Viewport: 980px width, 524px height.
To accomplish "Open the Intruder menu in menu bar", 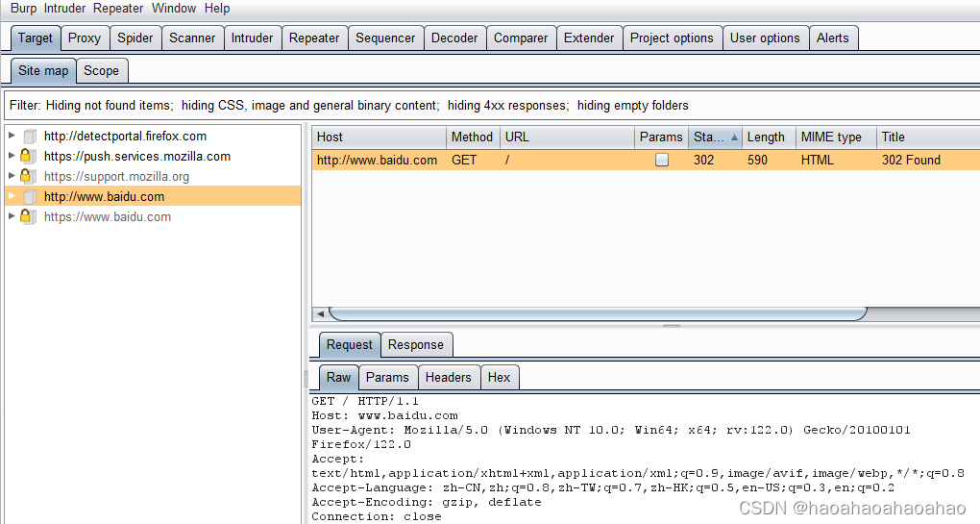I will click(64, 8).
